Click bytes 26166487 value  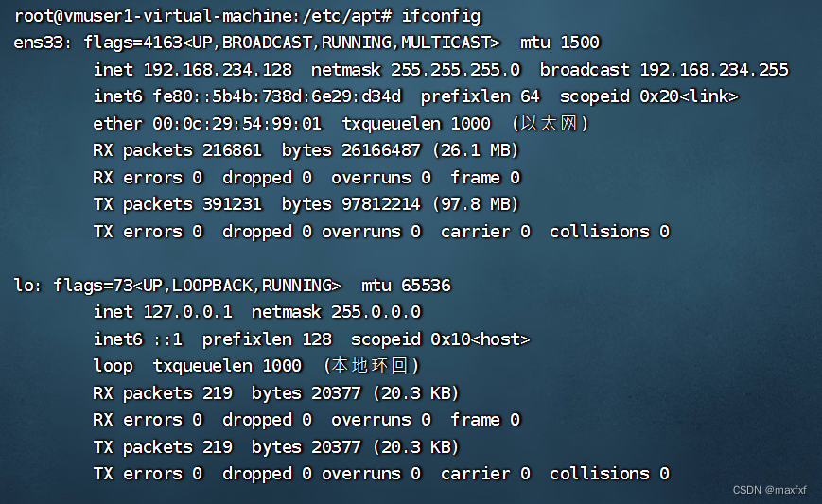pyautogui.click(x=381, y=151)
